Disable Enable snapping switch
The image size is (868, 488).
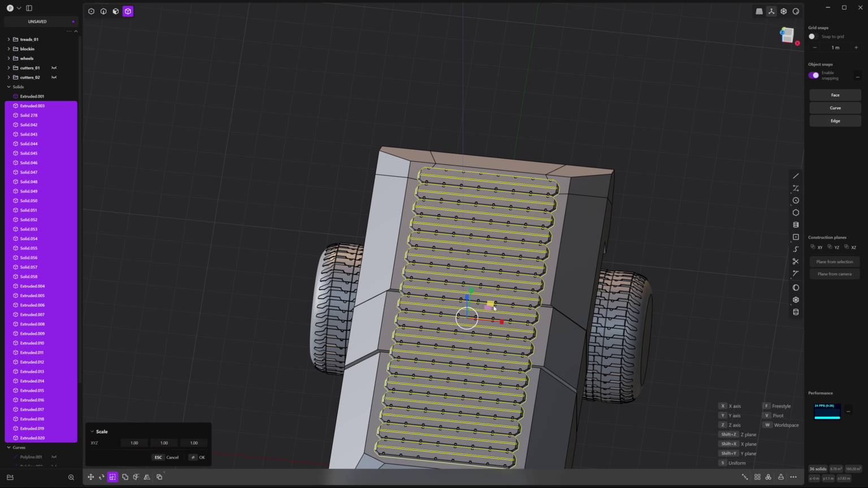814,75
